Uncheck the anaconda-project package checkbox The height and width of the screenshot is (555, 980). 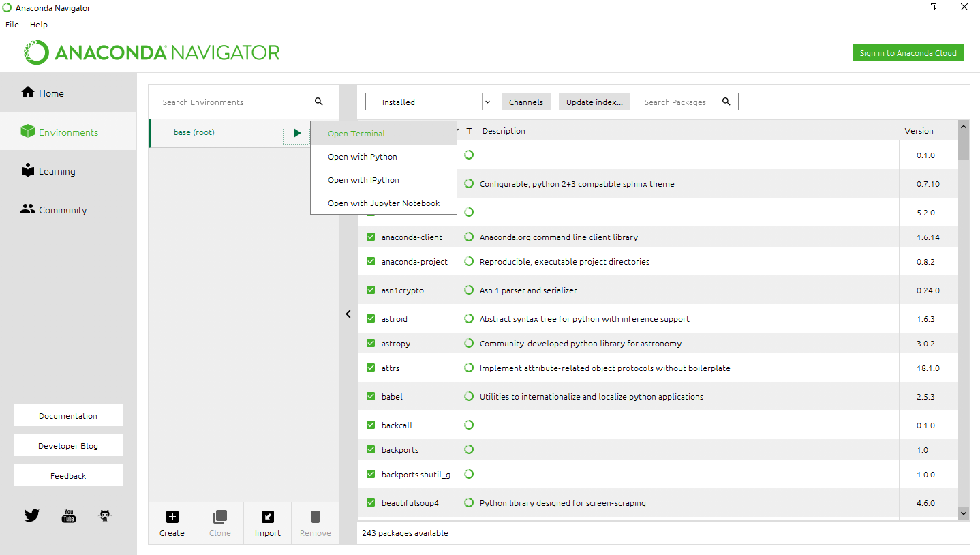click(371, 261)
